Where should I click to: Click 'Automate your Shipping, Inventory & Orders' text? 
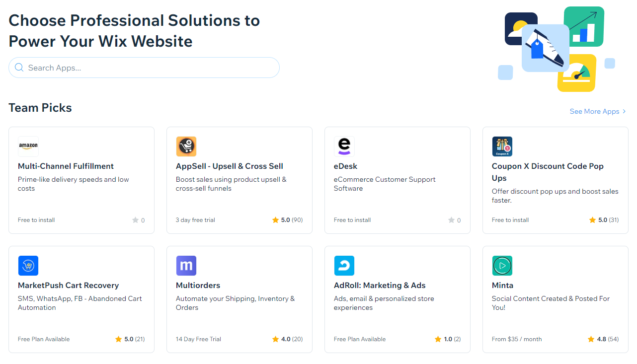click(x=235, y=303)
